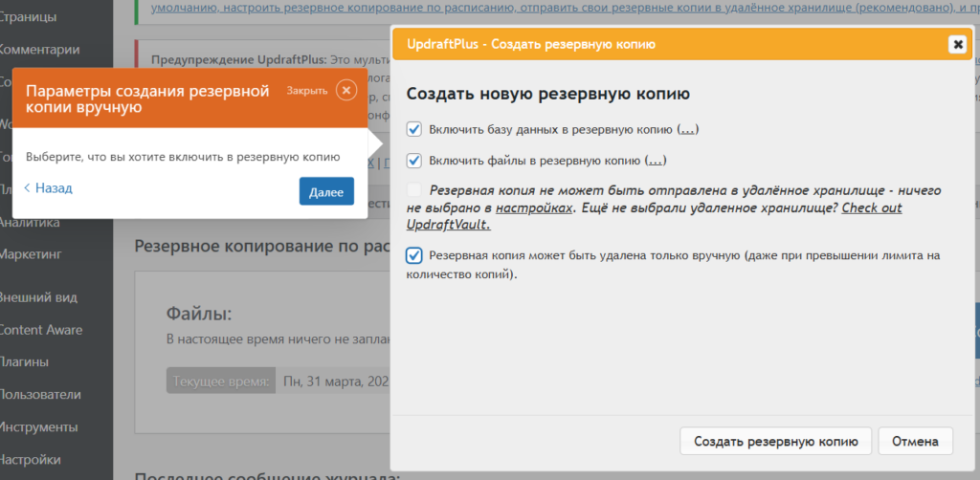This screenshot has width=980, height=480.
Task: Go back with the '< Назад' link
Action: click(48, 187)
